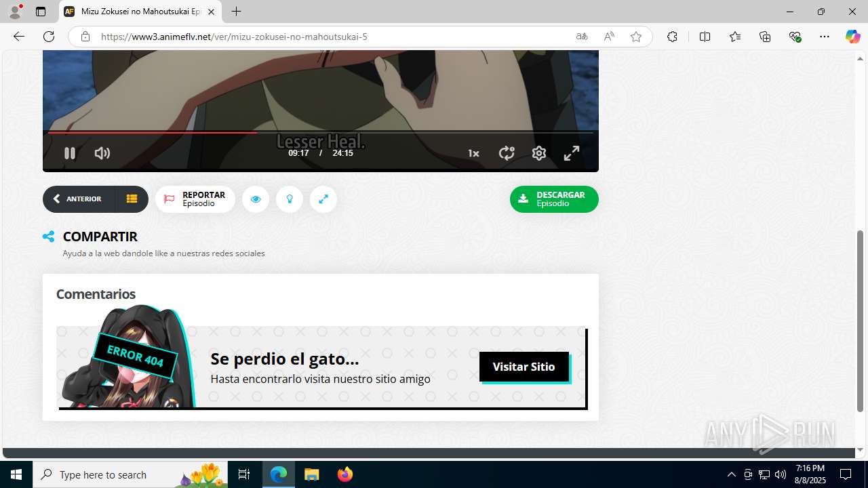View site information lock icon

click(85, 37)
